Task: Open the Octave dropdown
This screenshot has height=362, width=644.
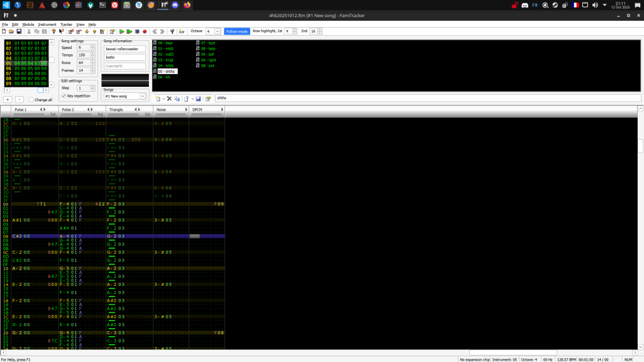Action: tap(218, 31)
